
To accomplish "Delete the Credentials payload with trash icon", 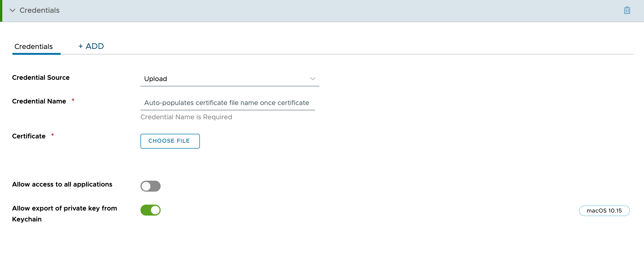I will click(627, 10).
